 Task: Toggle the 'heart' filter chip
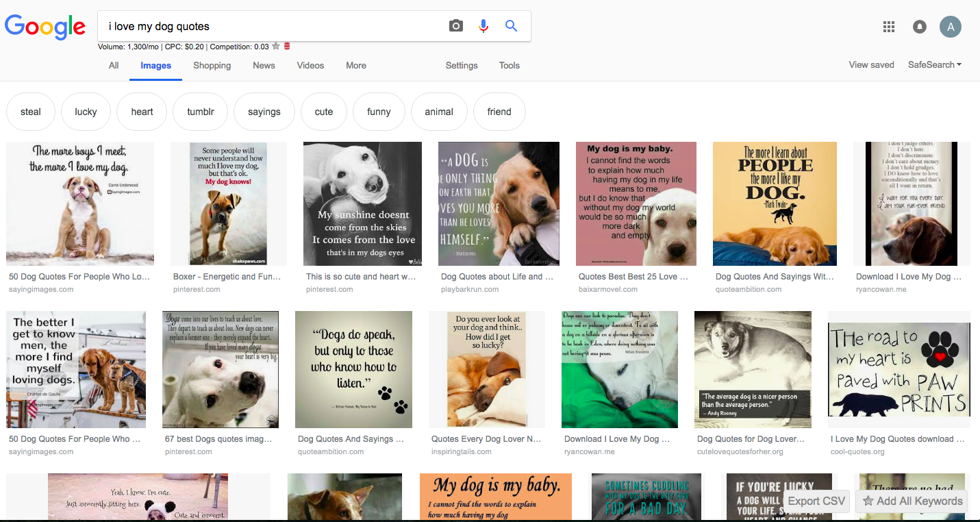(142, 112)
